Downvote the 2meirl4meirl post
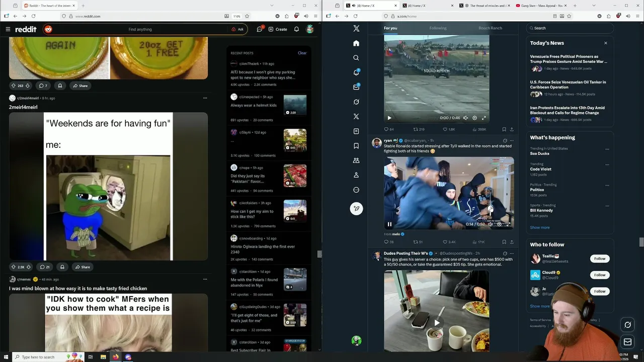The image size is (644, 362). coord(29,267)
